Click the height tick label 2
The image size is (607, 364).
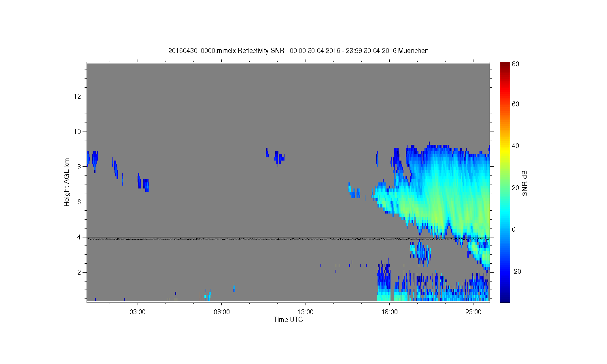[x=80, y=272]
